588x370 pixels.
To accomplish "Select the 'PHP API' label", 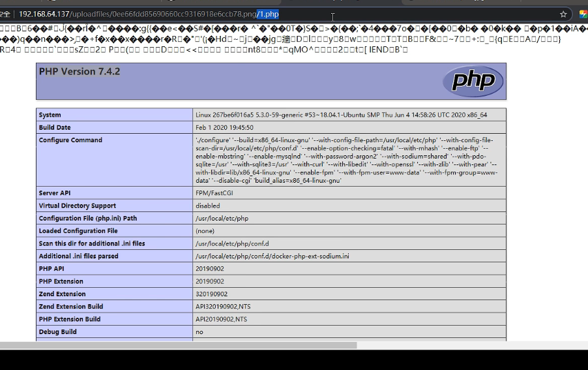I will pyautogui.click(x=51, y=269).
